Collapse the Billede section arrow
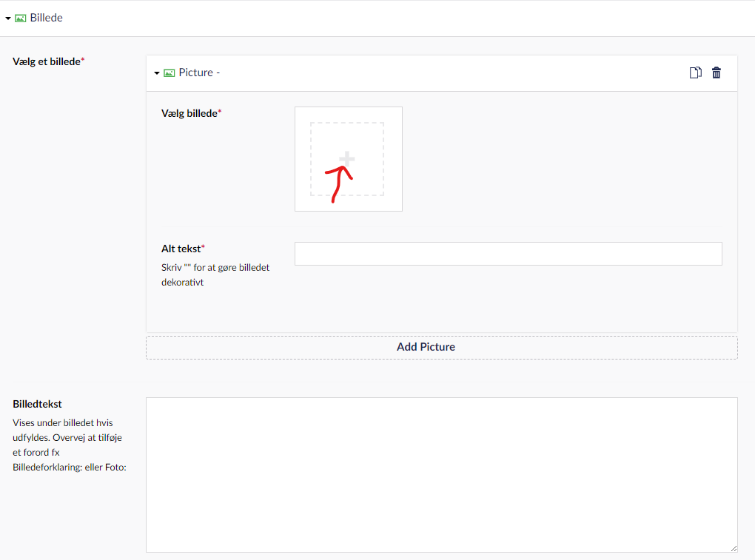This screenshot has height=560, width=755. [8, 18]
